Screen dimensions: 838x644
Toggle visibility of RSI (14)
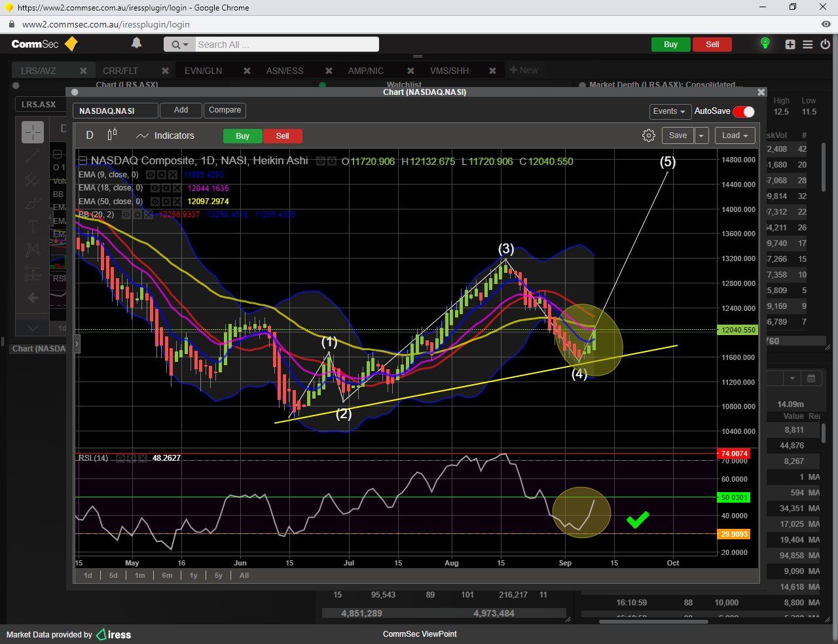(120, 458)
